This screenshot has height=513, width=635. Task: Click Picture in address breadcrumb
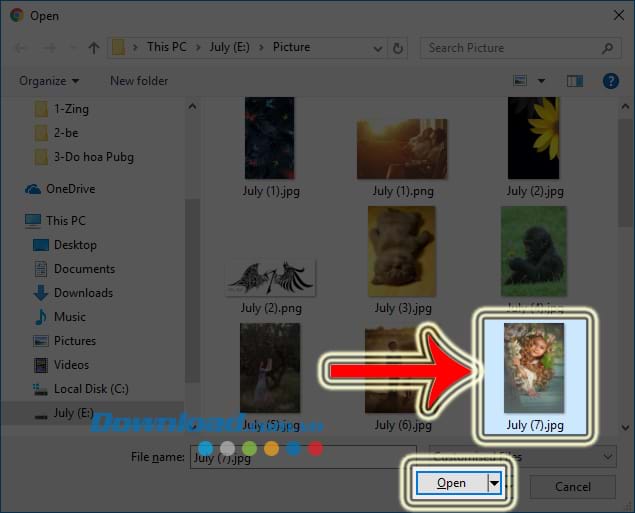click(x=292, y=47)
